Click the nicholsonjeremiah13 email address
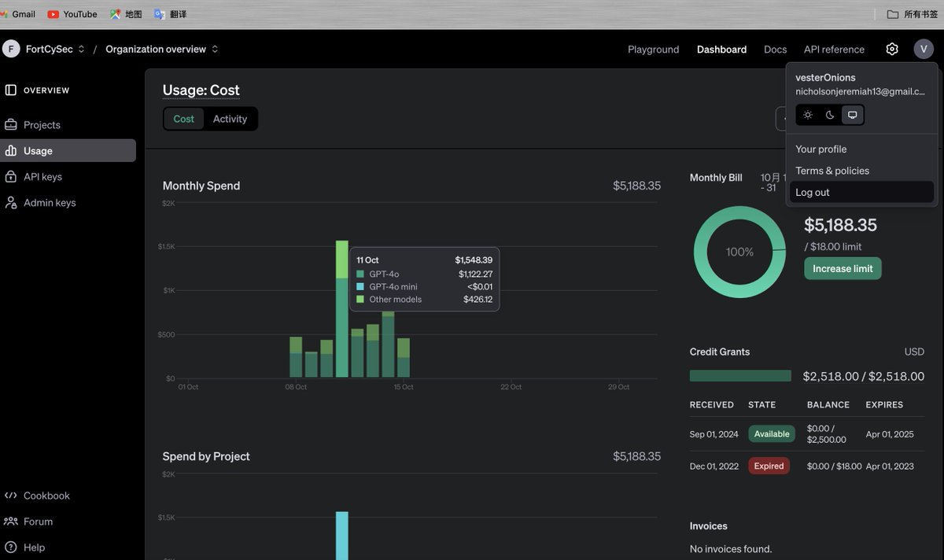The image size is (944, 560). [860, 91]
